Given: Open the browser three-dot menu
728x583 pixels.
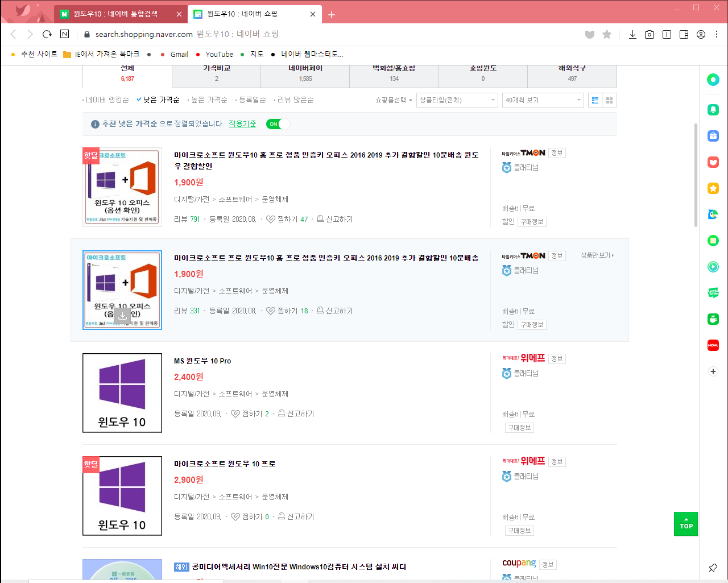Looking at the screenshot, I should pyautogui.click(x=717, y=35).
